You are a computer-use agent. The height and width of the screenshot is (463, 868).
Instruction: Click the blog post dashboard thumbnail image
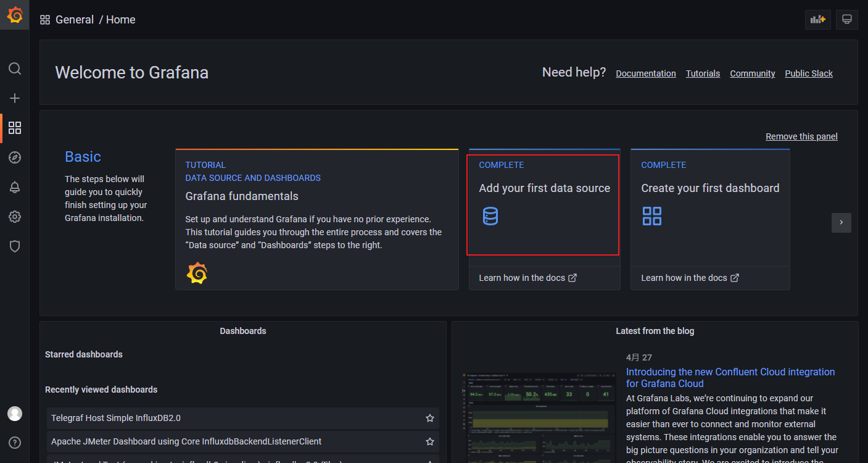click(x=539, y=417)
